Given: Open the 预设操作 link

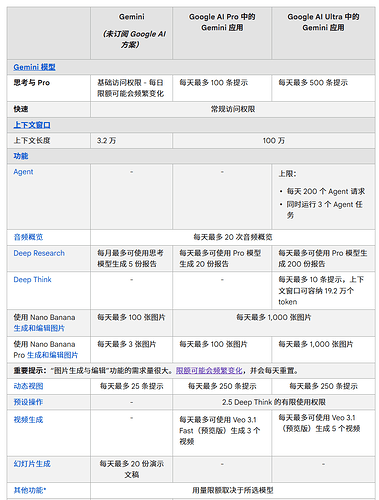Looking at the screenshot, I should (x=28, y=402).
